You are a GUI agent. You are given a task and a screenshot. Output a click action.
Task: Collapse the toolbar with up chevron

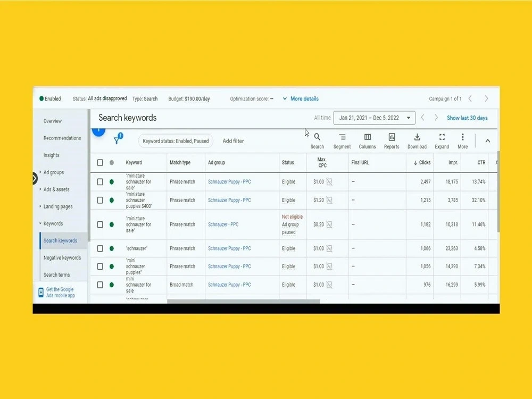487,141
